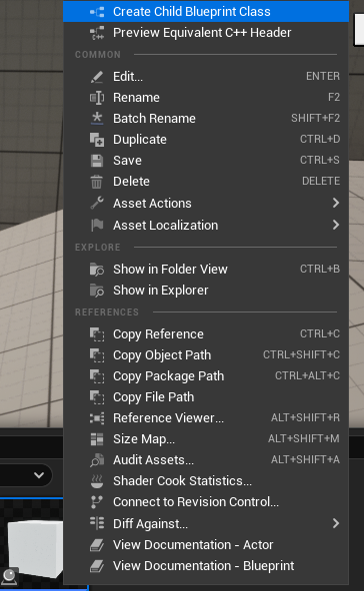Click the pencil icon beside Edit
This screenshot has height=591, width=364.
click(x=97, y=77)
